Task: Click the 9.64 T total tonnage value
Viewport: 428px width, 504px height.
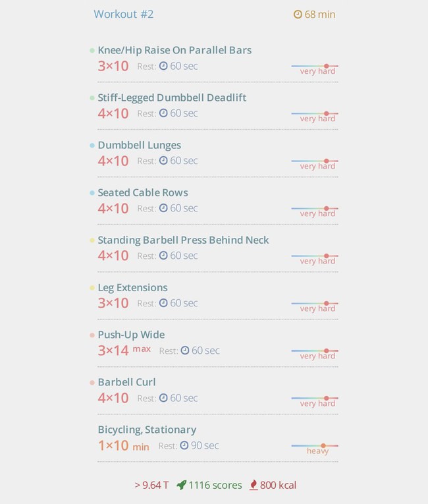Action: (x=151, y=485)
